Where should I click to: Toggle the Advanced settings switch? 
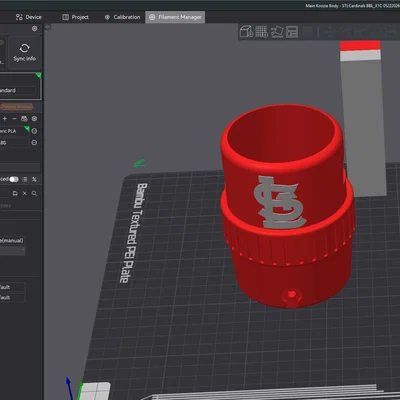point(14,179)
